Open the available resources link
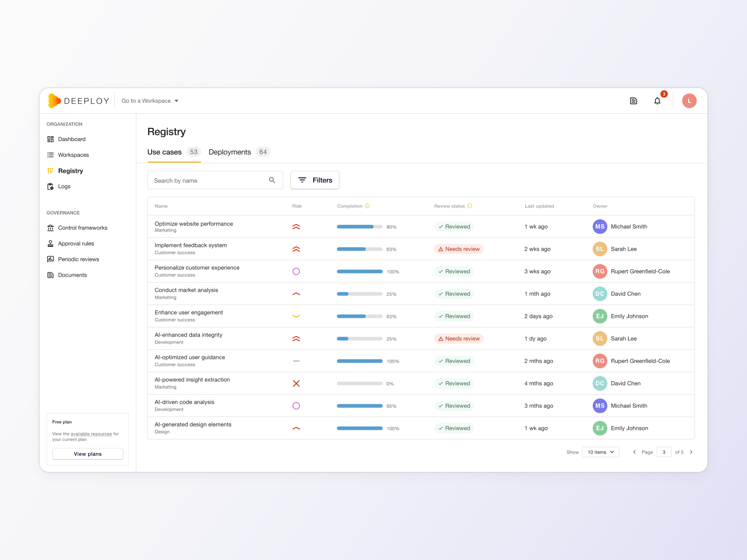Image resolution: width=747 pixels, height=560 pixels. click(x=92, y=434)
